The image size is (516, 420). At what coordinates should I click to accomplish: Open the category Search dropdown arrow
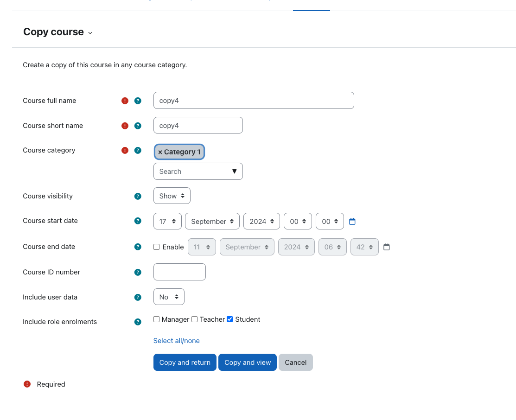click(234, 172)
